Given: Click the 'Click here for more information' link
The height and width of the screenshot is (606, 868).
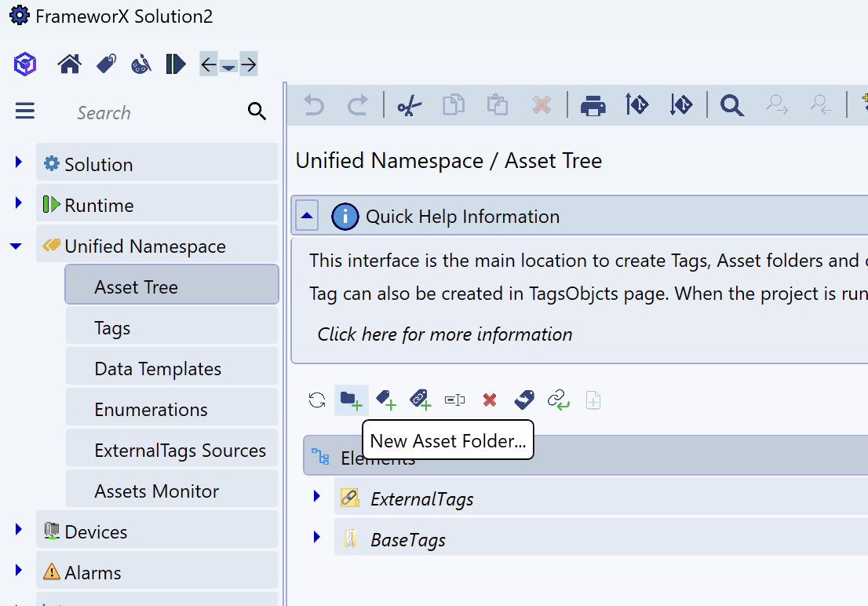Looking at the screenshot, I should (444, 334).
